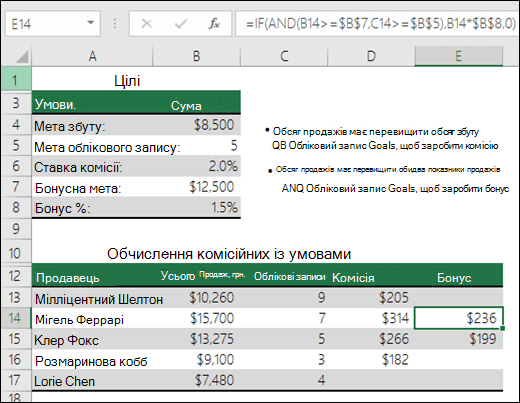Image resolution: width=520 pixels, height=403 pixels.
Task: Select the $7,480 sales cell
Action: tap(197, 380)
